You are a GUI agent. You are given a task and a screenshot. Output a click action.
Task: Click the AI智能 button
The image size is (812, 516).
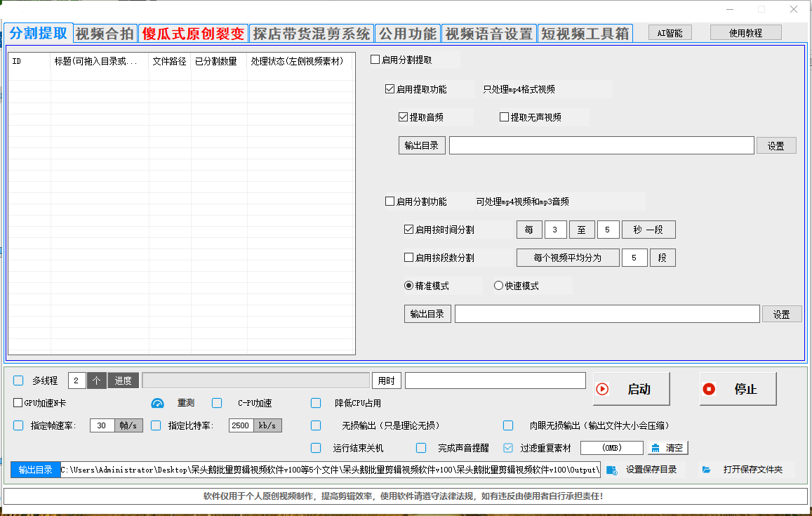(x=669, y=32)
